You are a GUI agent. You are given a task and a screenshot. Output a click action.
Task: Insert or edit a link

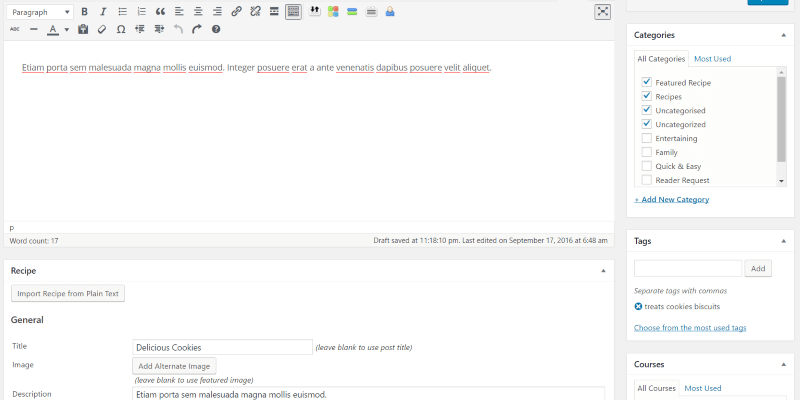pos(236,12)
